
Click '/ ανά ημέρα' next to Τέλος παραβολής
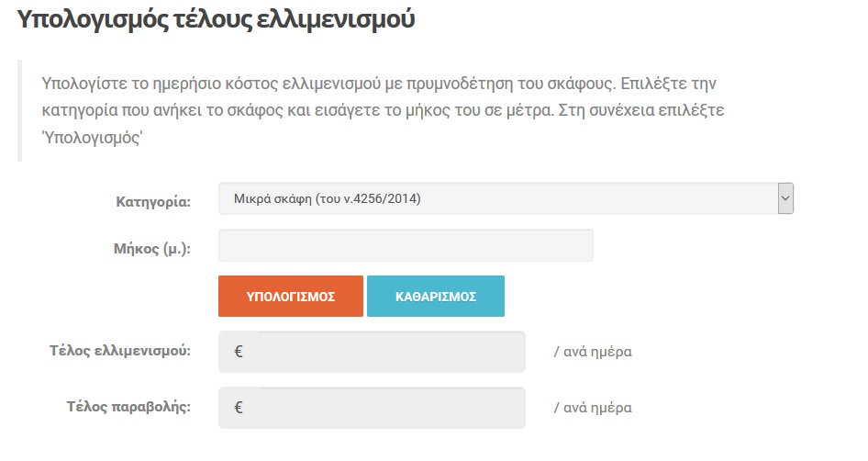pyautogui.click(x=593, y=408)
